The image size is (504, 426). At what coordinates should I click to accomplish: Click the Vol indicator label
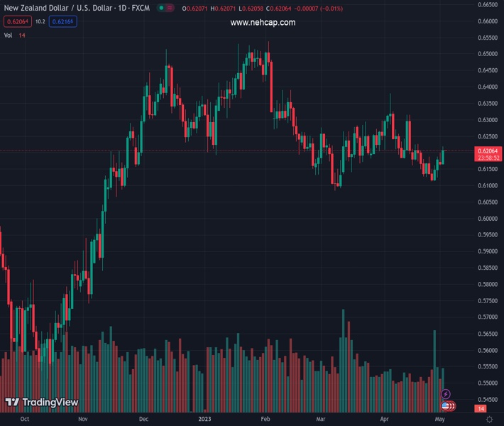point(9,35)
